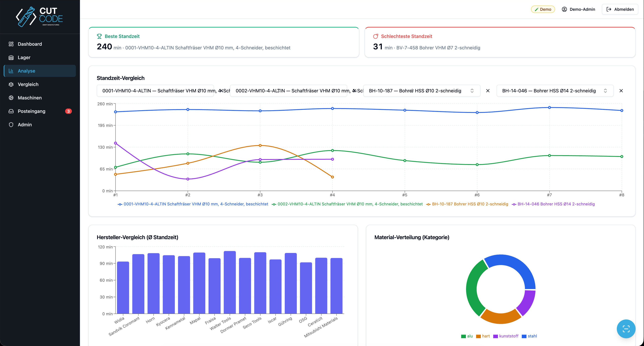Image resolution: width=644 pixels, height=346 pixels.
Task: Click the purple data point at #2
Action: click(x=188, y=179)
